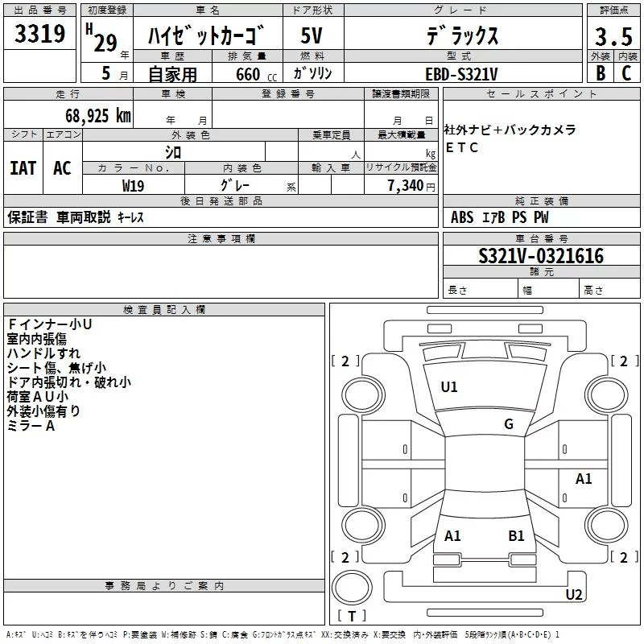The height and width of the screenshot is (644, 644).
Task: Click the 後日発送部品 header
Action: (x=221, y=200)
